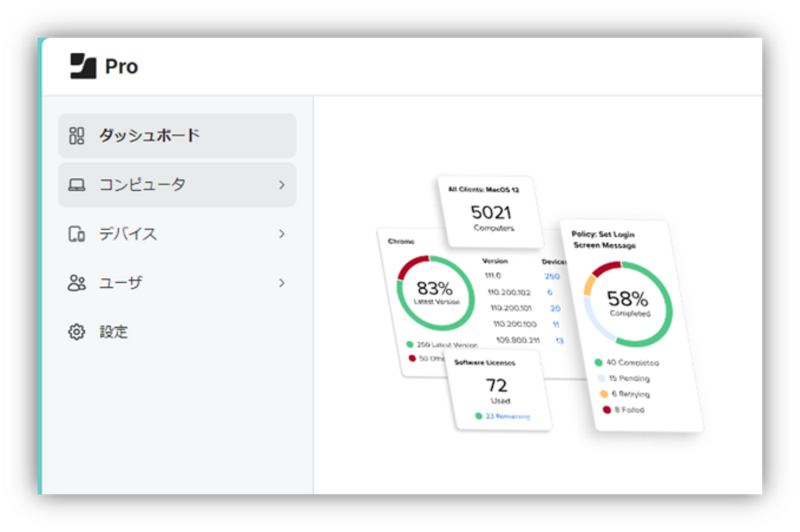This screenshot has width=800, height=532.
Task: Click the "Software Licenses" card title
Action: [x=485, y=363]
